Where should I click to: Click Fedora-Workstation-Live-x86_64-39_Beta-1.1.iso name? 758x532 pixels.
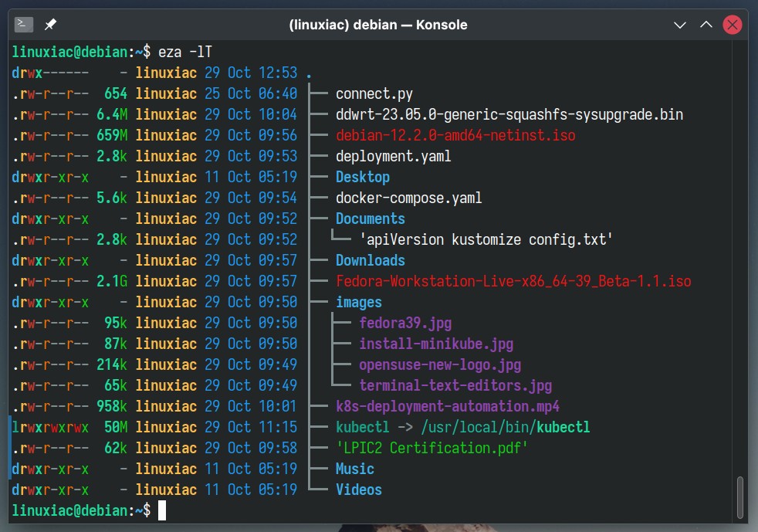tap(513, 281)
